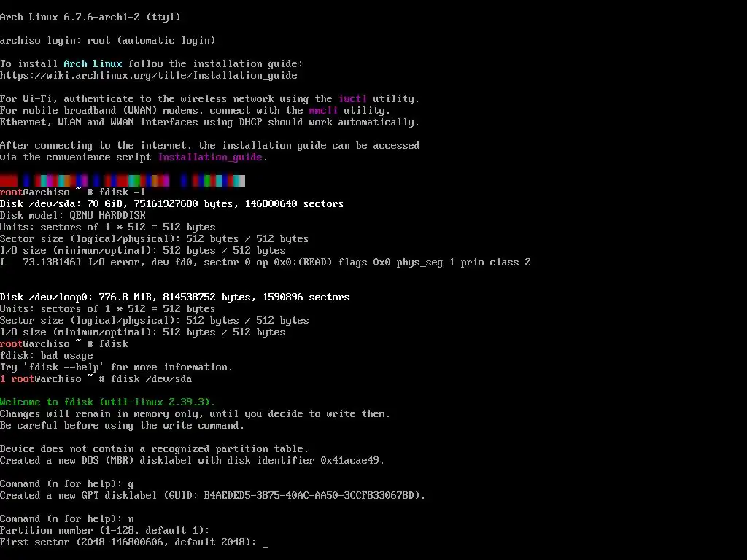Click the fdisk: bad usage message

pos(47,356)
